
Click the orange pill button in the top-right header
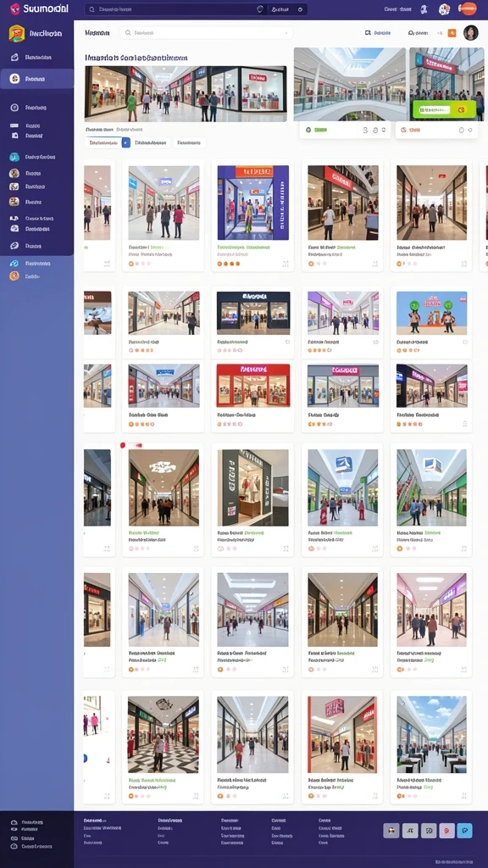468,8
